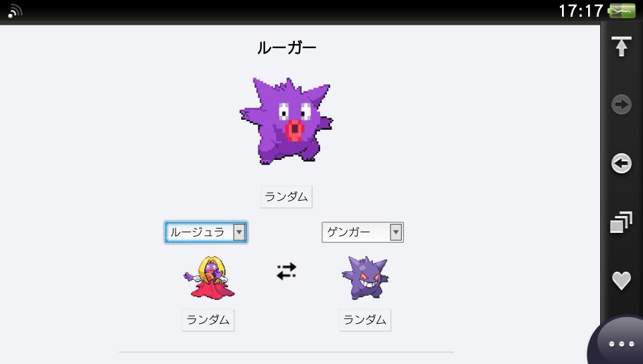
Task: Randomize the left Pokémon with ランダム
Action: 208,320
